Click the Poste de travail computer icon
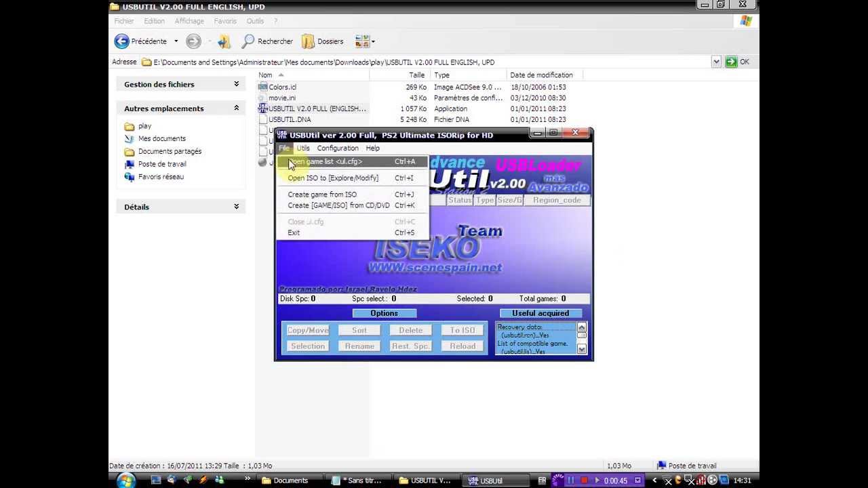868x488 pixels. pos(130,164)
